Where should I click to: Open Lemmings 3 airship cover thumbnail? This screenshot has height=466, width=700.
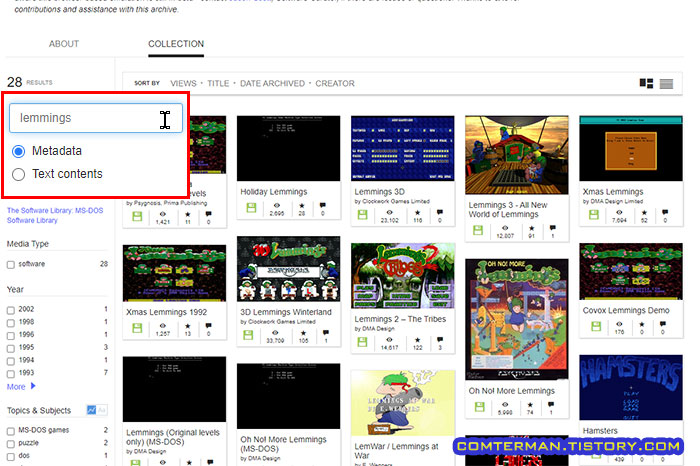(x=517, y=155)
